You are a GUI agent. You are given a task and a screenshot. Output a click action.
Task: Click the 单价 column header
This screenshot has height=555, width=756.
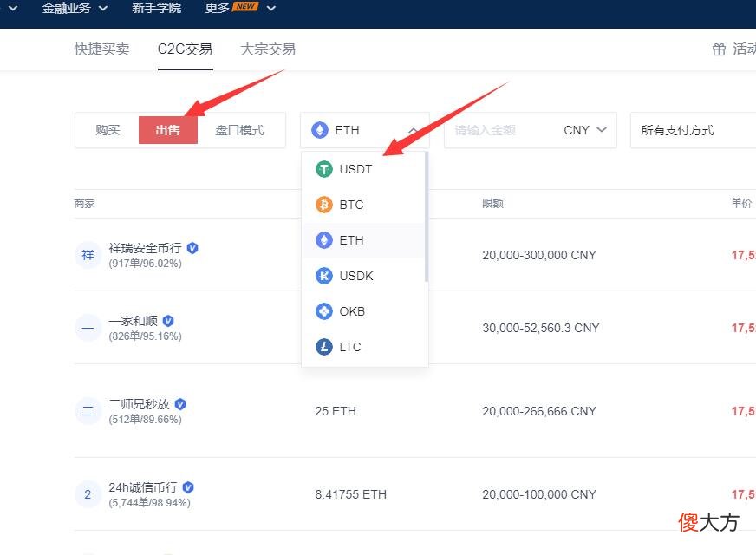click(741, 204)
